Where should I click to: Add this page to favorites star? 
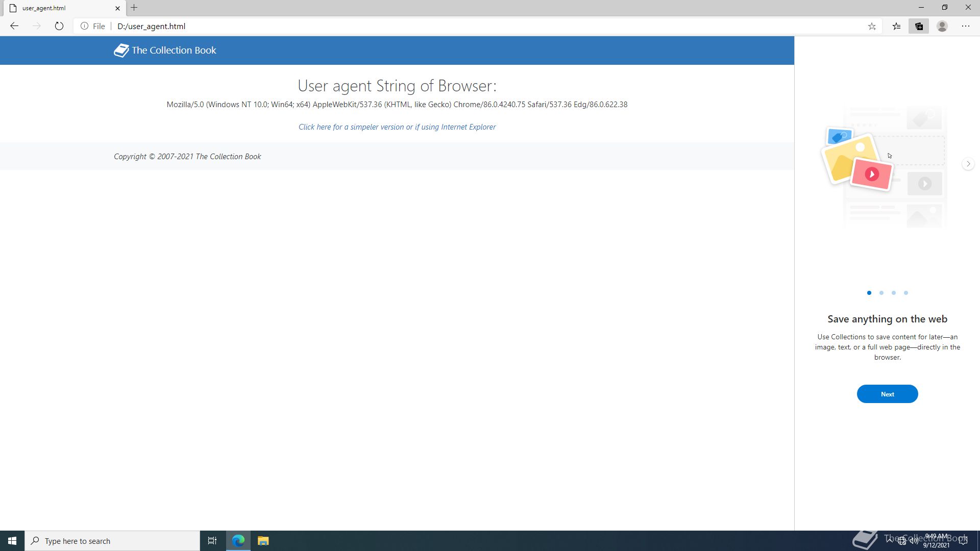[x=872, y=27]
